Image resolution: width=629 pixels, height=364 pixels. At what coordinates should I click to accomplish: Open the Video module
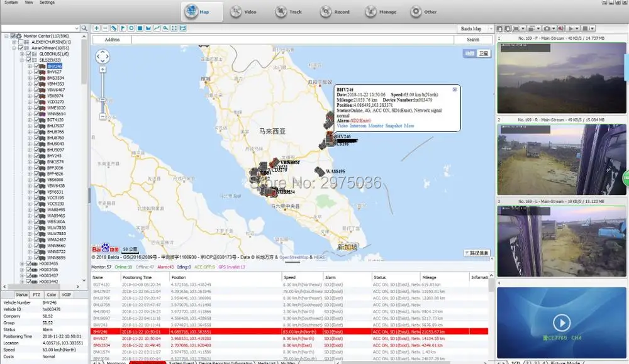[x=243, y=11]
